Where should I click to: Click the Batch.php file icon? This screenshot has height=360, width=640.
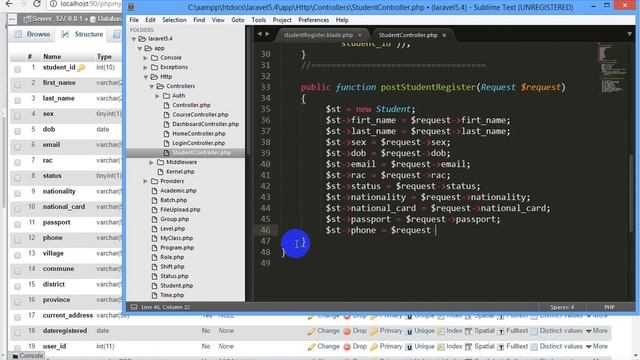coord(154,200)
